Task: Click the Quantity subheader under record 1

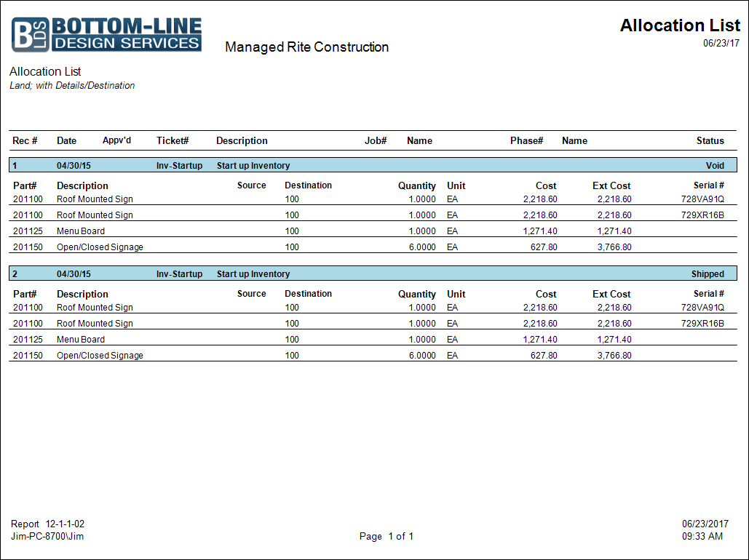Action: 416,185
